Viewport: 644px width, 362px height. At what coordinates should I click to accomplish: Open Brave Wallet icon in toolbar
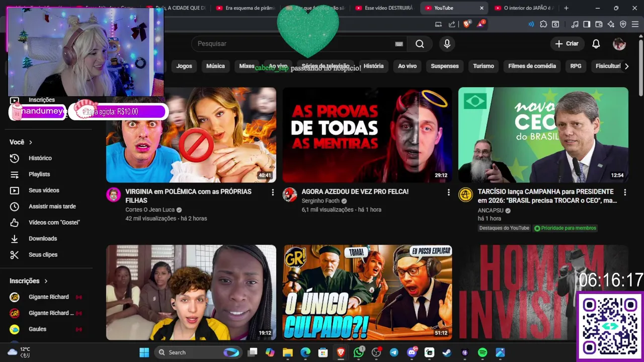[599, 24]
